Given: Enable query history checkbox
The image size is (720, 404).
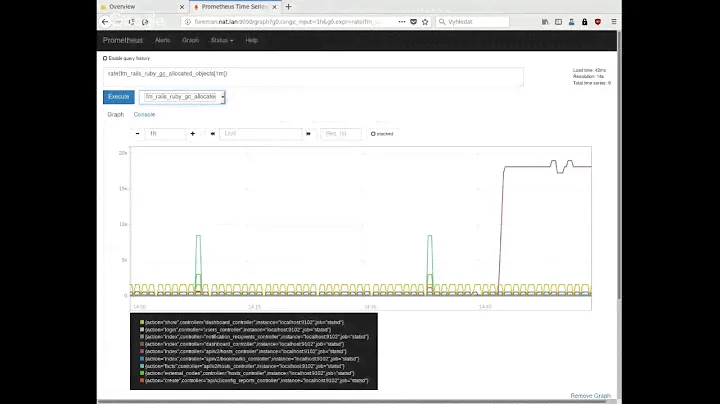Looking at the screenshot, I should (x=106, y=58).
